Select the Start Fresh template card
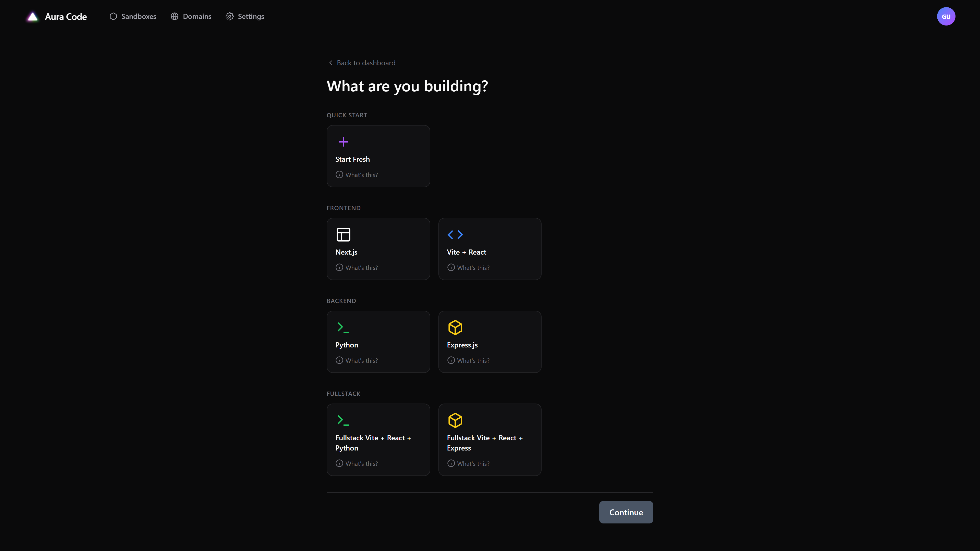Screen dimensions: 980x551 click(378, 156)
